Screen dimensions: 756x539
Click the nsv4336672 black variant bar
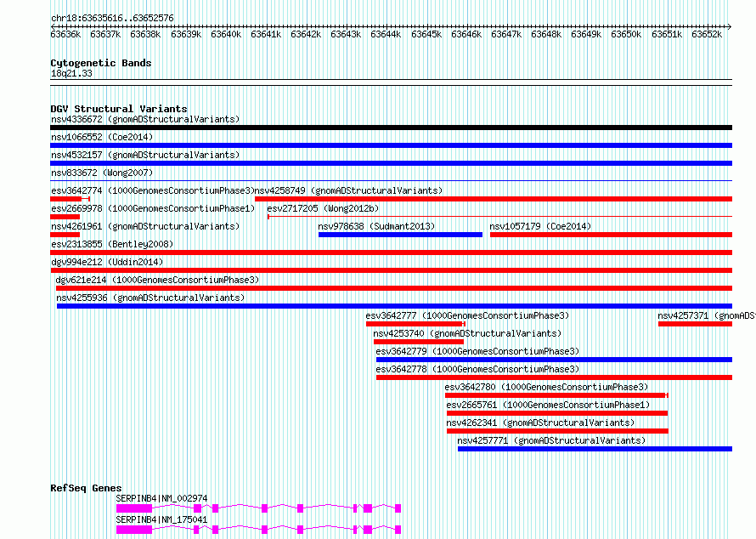(391, 128)
